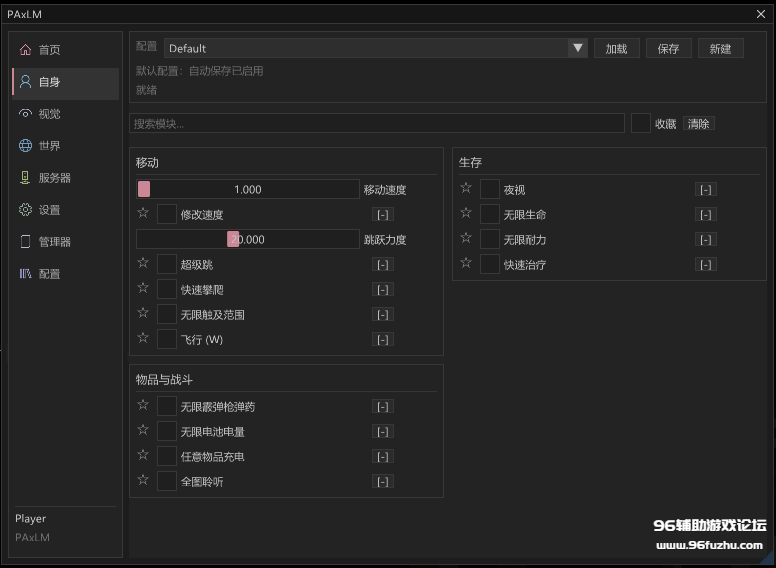
Task: Open the 配置 section in sidebar
Action: coord(65,274)
